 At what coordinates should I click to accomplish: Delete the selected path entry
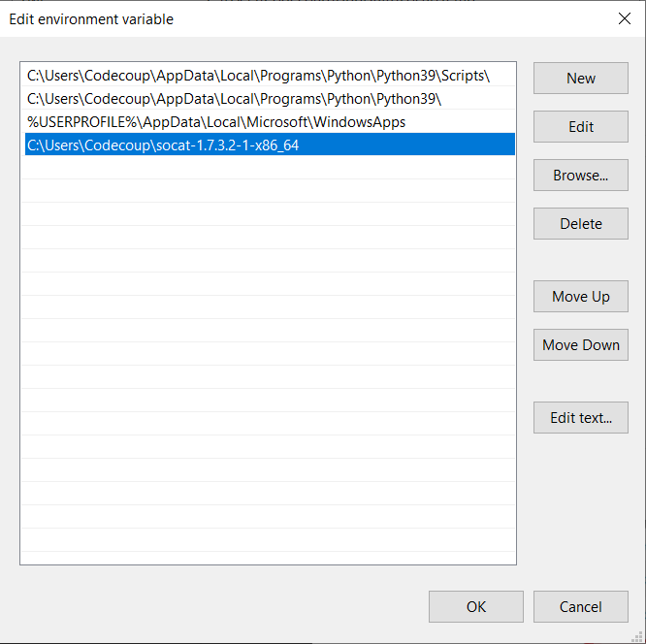tap(580, 224)
